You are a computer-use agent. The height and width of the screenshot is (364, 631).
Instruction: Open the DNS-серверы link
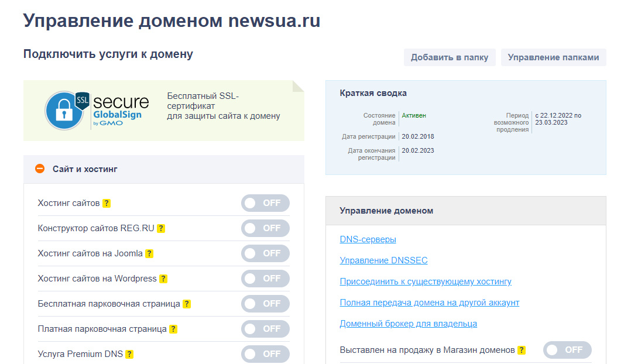pyautogui.click(x=368, y=239)
